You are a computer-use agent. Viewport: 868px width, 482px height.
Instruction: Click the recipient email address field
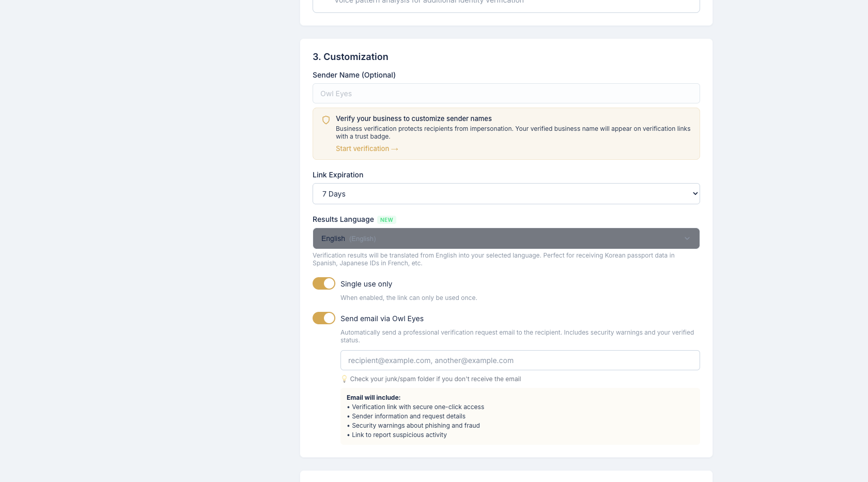pos(520,360)
